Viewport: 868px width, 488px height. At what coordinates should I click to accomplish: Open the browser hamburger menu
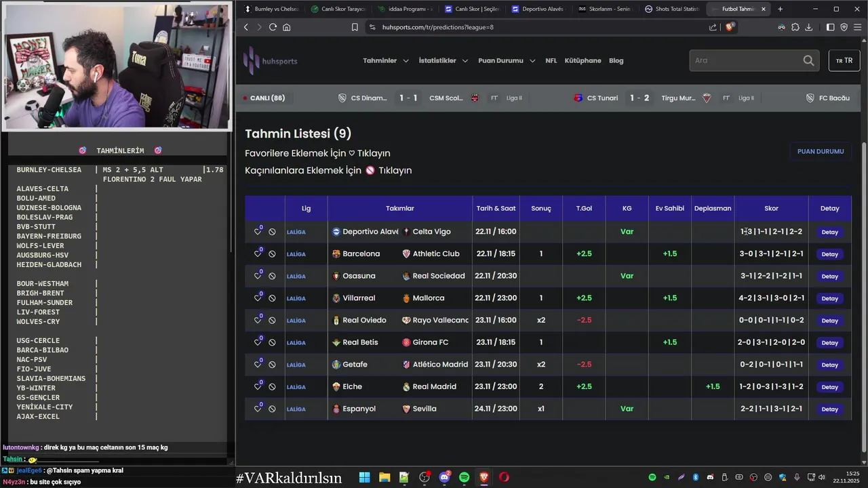(x=859, y=27)
